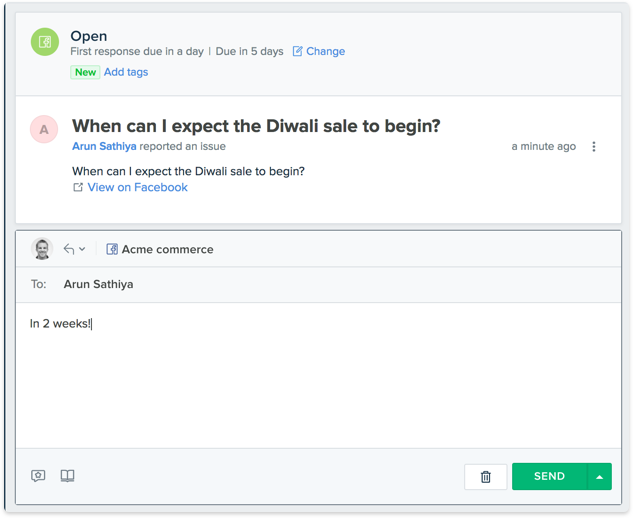Click into the reply message text area
This screenshot has width=633, height=518.
tap(318, 380)
